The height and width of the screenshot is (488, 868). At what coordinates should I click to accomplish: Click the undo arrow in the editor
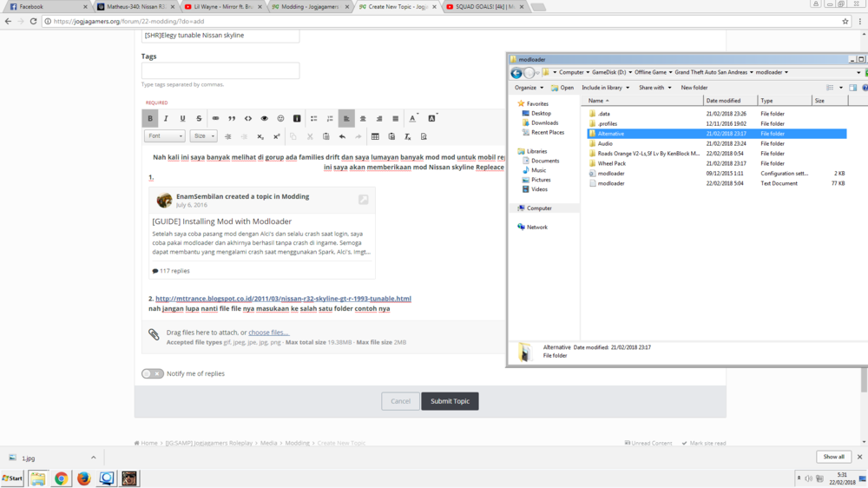click(342, 137)
